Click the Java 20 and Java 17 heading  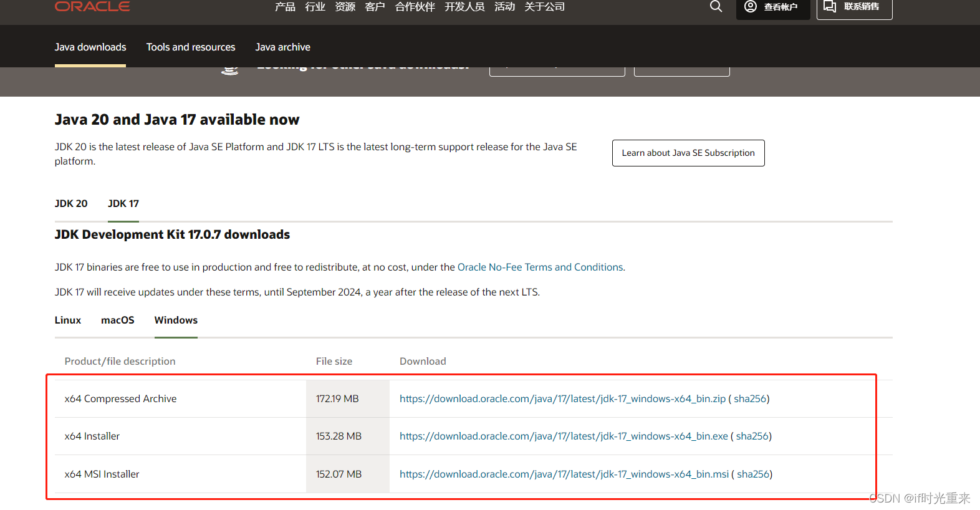pos(177,120)
